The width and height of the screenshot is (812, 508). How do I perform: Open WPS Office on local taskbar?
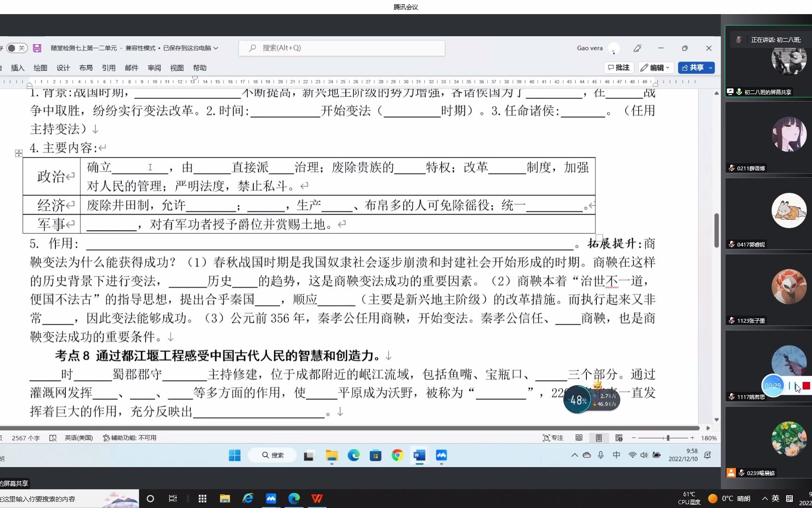point(317,499)
